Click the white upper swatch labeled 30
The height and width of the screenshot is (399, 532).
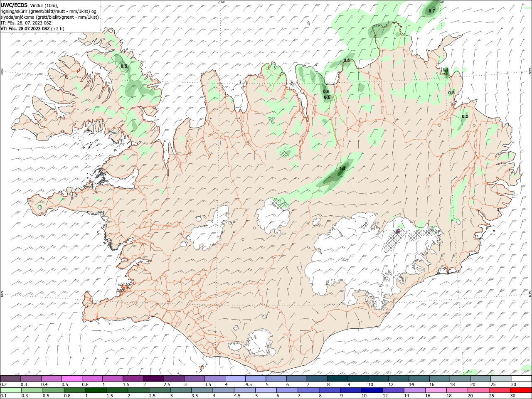[521, 379]
